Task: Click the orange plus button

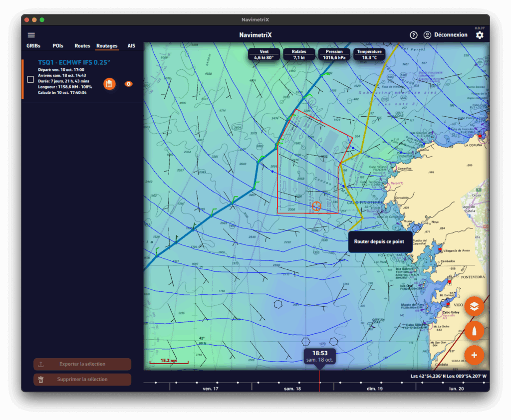Action: pos(474,355)
